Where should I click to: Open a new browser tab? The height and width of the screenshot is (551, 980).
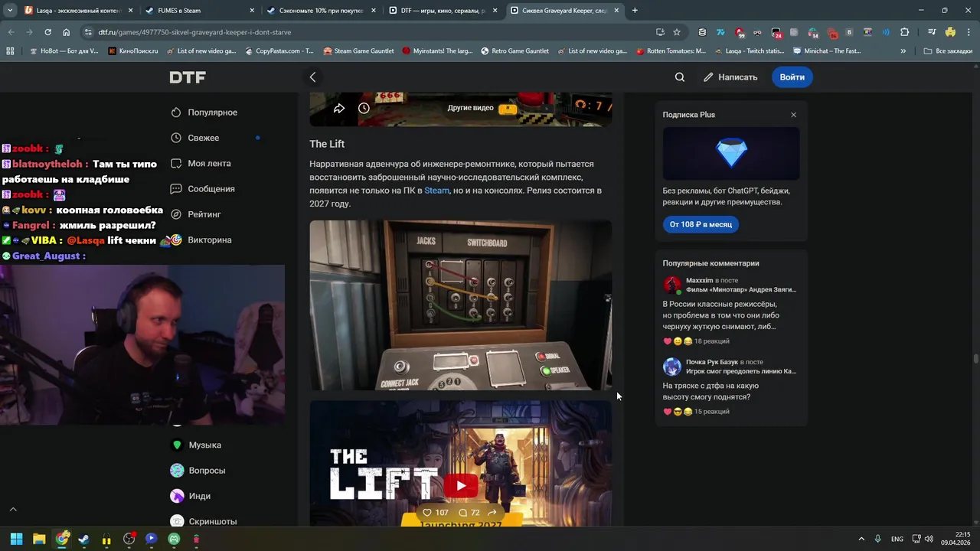pyautogui.click(x=635, y=11)
